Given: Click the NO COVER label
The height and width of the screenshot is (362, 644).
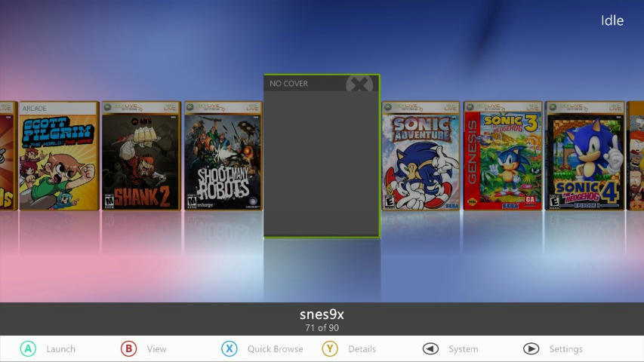Looking at the screenshot, I should (x=288, y=83).
